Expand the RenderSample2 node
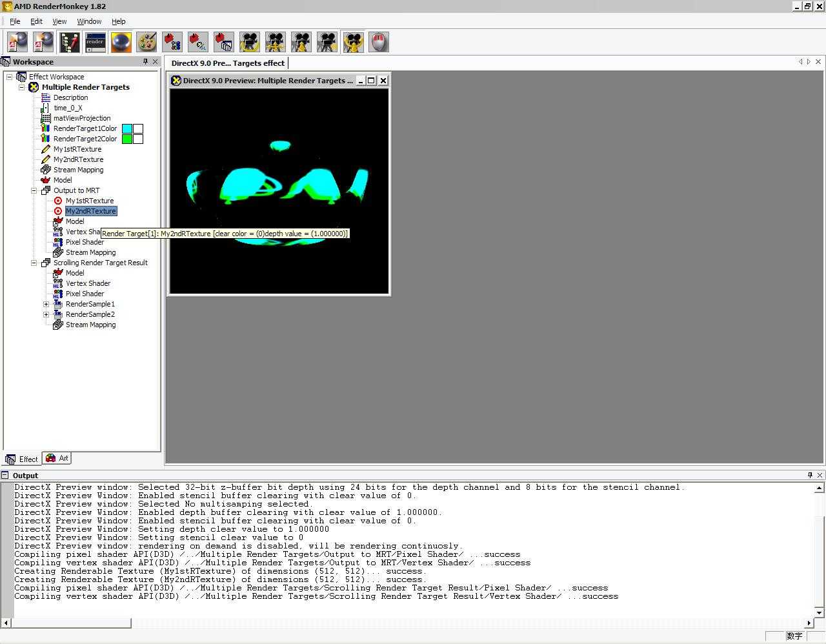 [46, 314]
